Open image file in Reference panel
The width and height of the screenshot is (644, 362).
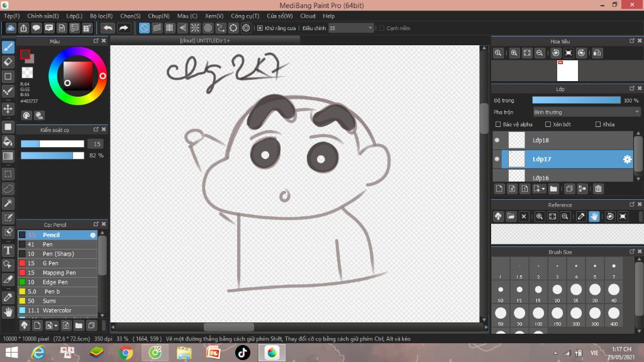[x=511, y=216]
